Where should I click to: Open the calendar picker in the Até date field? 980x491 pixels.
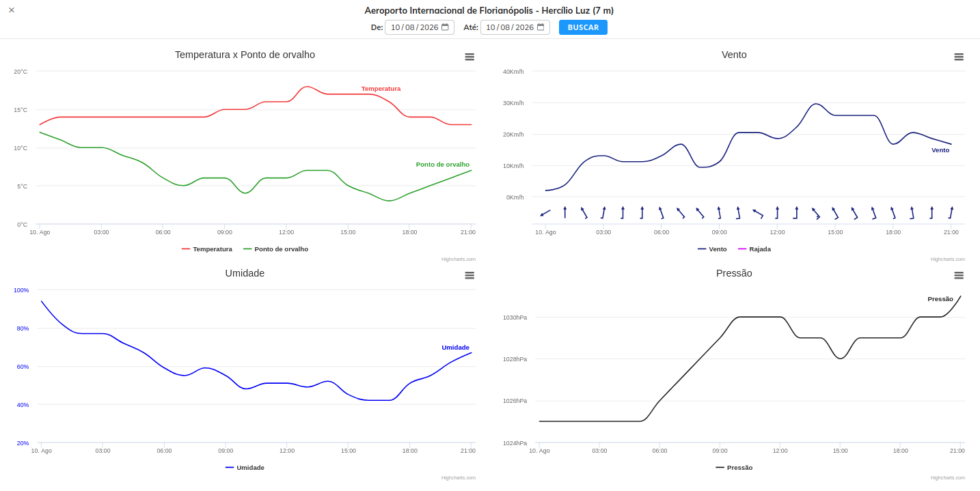point(541,27)
